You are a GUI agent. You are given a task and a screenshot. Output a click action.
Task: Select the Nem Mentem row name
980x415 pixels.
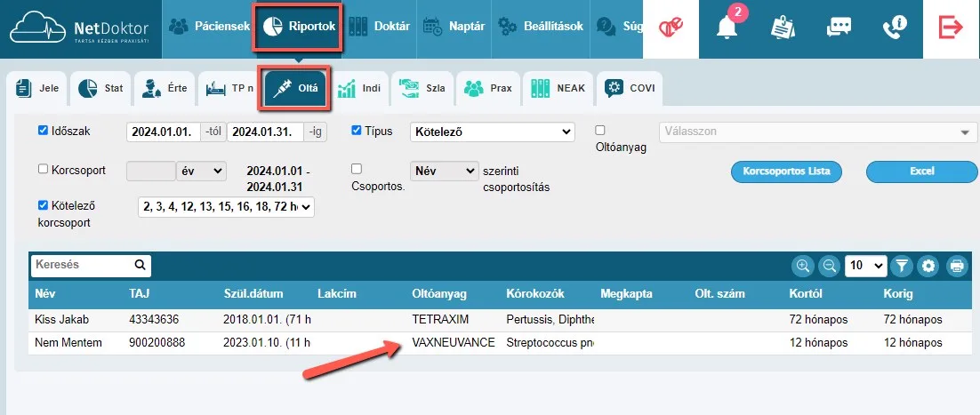pos(68,342)
